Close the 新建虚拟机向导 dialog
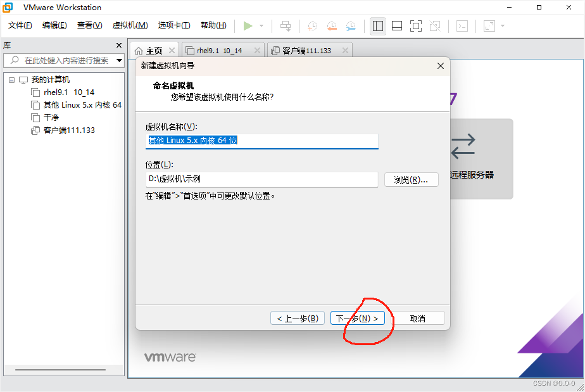585x392 pixels. pos(440,66)
